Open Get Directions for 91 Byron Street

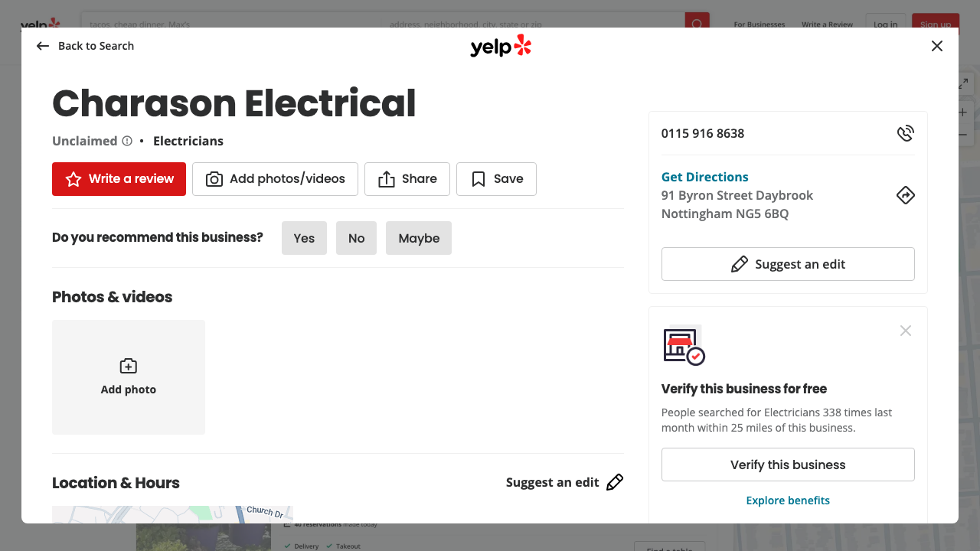[704, 177]
